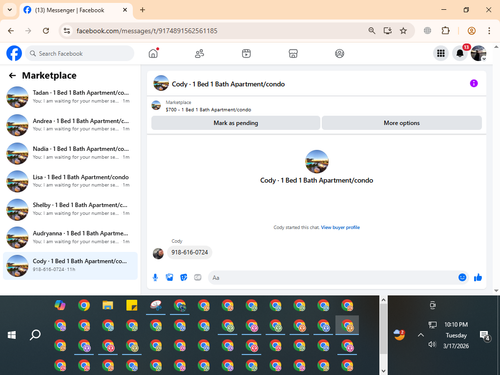This screenshot has width=500, height=375.
Task: Click Cody chat header title
Action: (x=228, y=84)
